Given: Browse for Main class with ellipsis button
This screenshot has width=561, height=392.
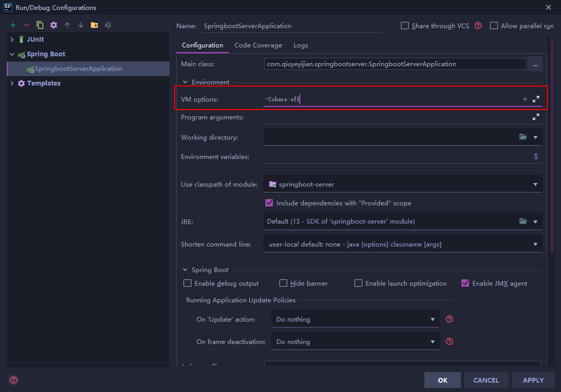Looking at the screenshot, I should (x=535, y=65).
